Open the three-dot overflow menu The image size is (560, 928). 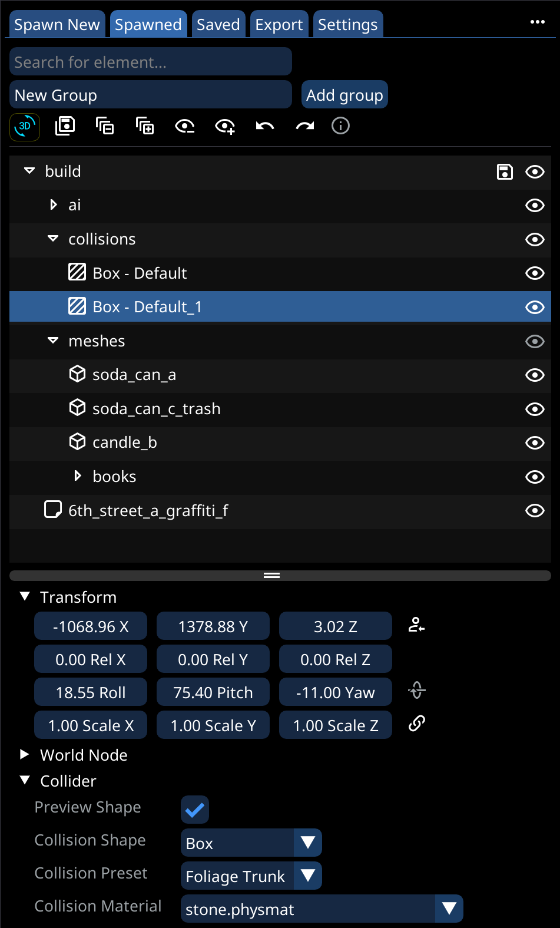tap(537, 22)
